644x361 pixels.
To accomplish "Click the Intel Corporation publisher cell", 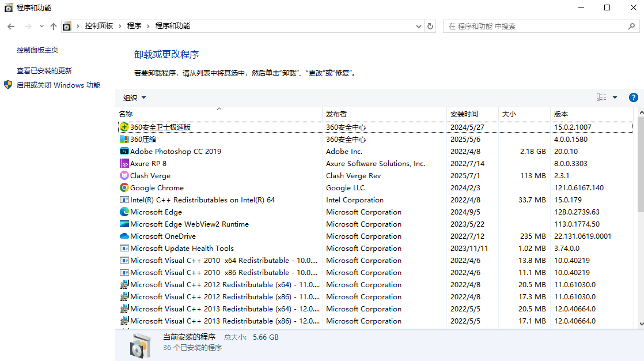I will [355, 200].
